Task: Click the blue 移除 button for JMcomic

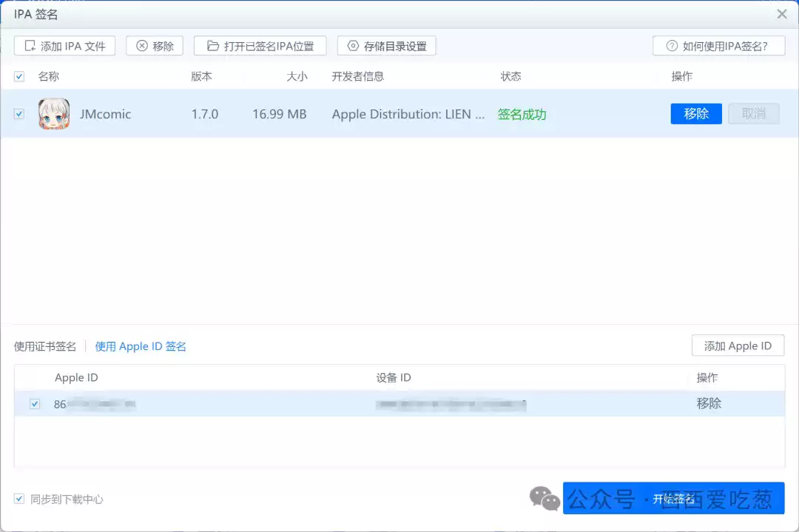Action: coord(695,113)
